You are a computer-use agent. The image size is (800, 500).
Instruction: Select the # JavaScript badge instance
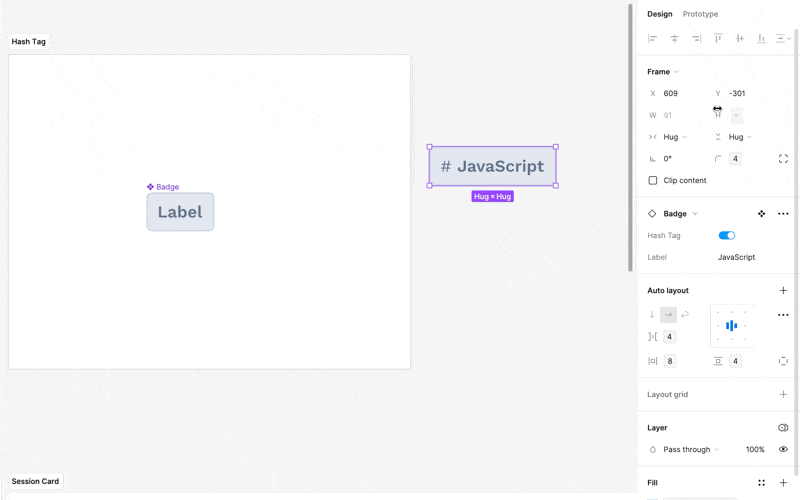pyautogui.click(x=492, y=166)
